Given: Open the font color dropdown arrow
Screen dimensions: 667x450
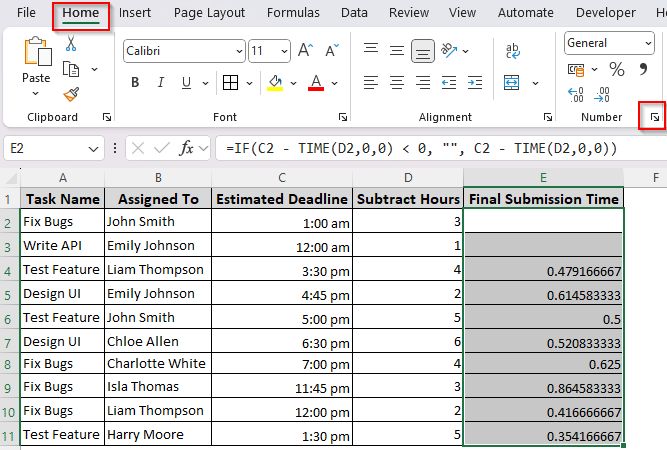Looking at the screenshot, I should point(334,83).
